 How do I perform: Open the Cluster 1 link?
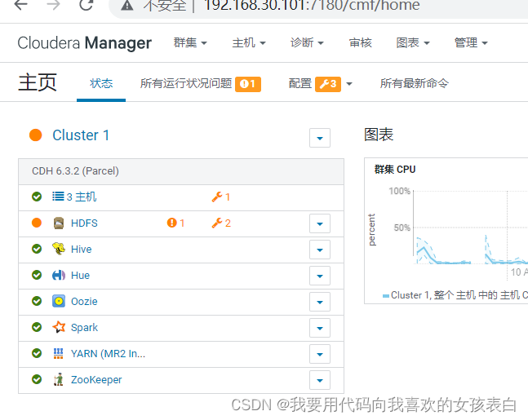tap(81, 135)
